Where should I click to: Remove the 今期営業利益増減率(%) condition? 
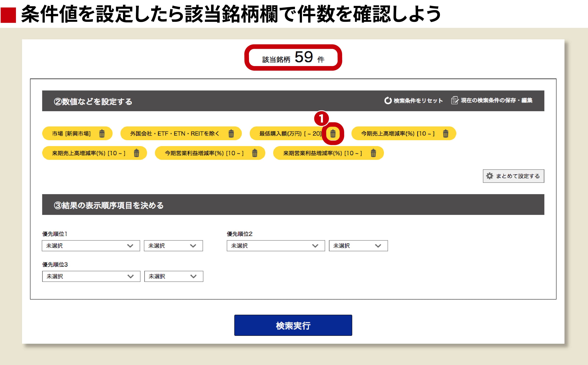coord(255,153)
